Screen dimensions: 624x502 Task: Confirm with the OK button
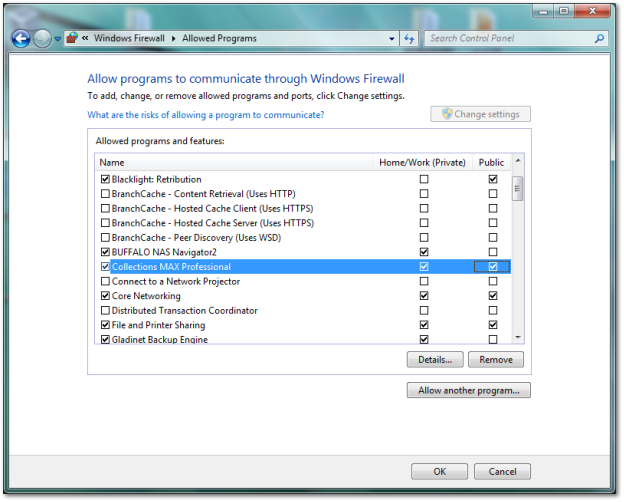tap(439, 472)
